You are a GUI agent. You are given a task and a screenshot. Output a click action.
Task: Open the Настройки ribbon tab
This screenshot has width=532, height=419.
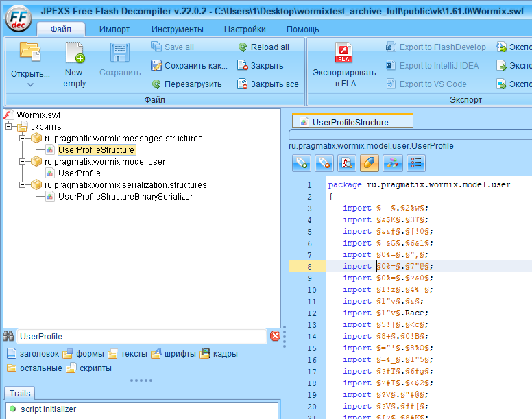point(245,29)
